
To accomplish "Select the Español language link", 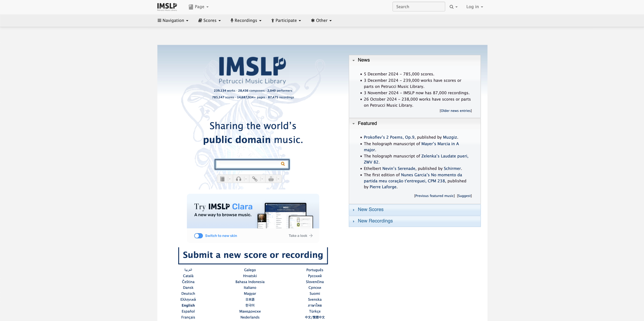I will coord(188,311).
